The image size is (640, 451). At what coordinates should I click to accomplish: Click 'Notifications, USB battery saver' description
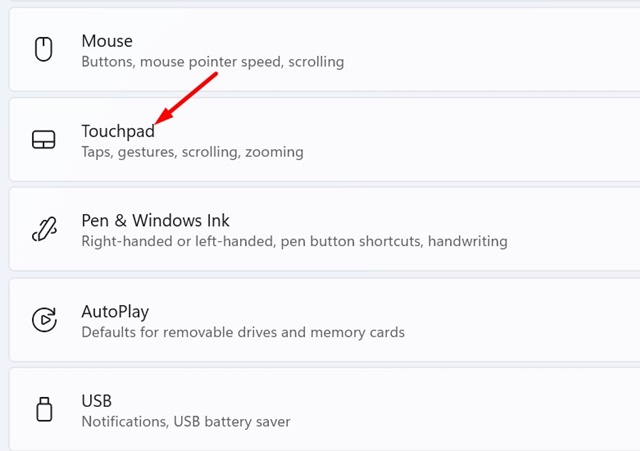click(186, 422)
